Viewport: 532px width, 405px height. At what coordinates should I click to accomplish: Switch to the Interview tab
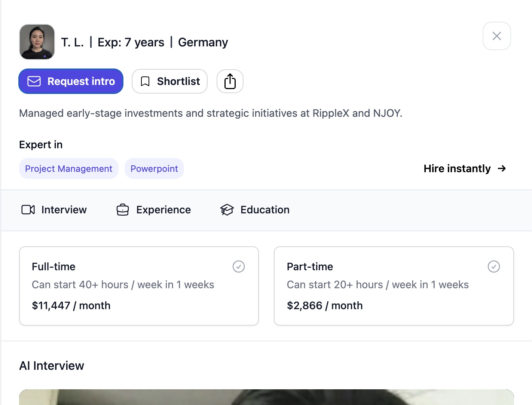pyautogui.click(x=54, y=210)
